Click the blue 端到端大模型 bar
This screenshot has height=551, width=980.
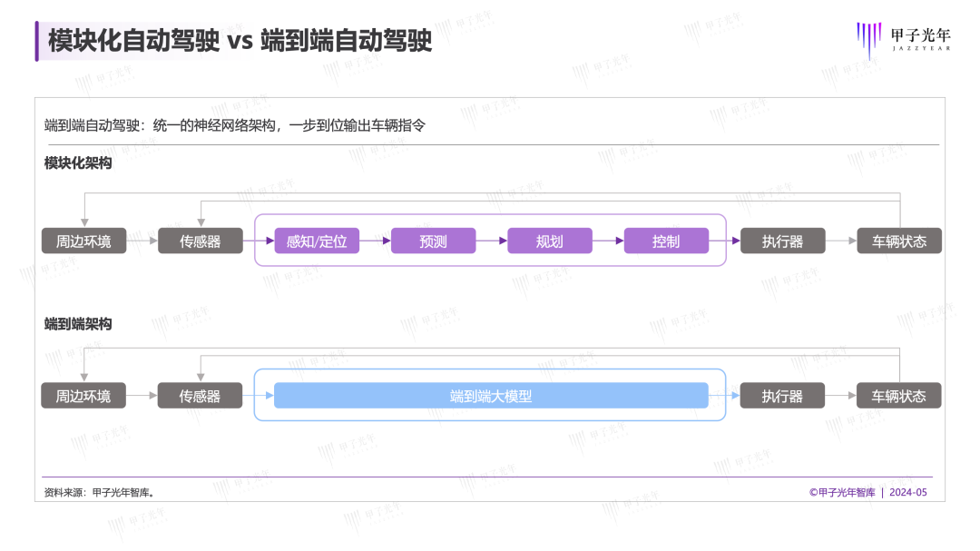pyautogui.click(x=491, y=396)
